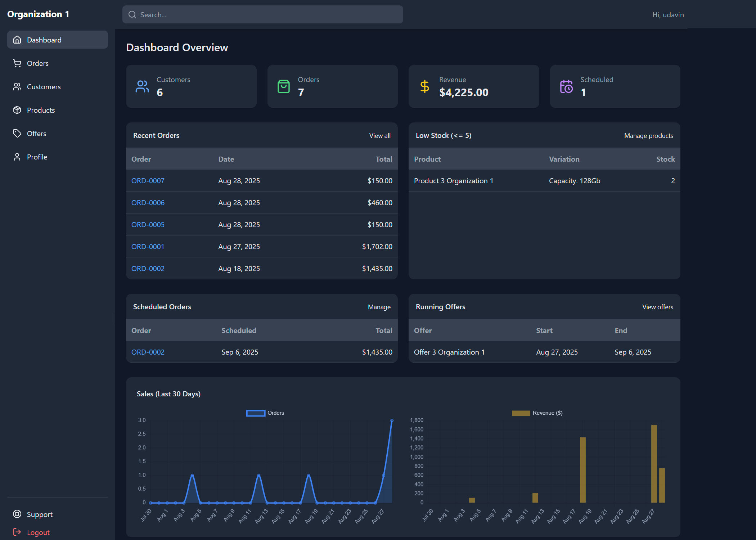Click Manage products in Low Stock panel
756x540 pixels.
pos(648,135)
